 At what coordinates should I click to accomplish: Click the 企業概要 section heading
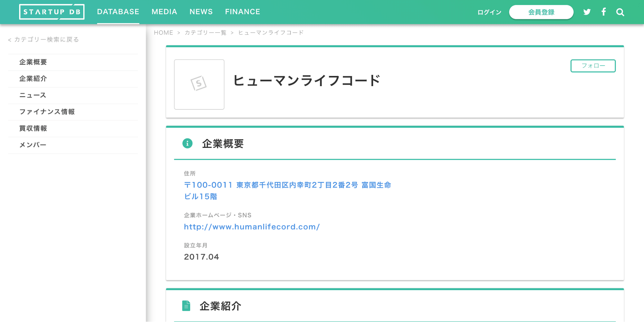pyautogui.click(x=223, y=144)
